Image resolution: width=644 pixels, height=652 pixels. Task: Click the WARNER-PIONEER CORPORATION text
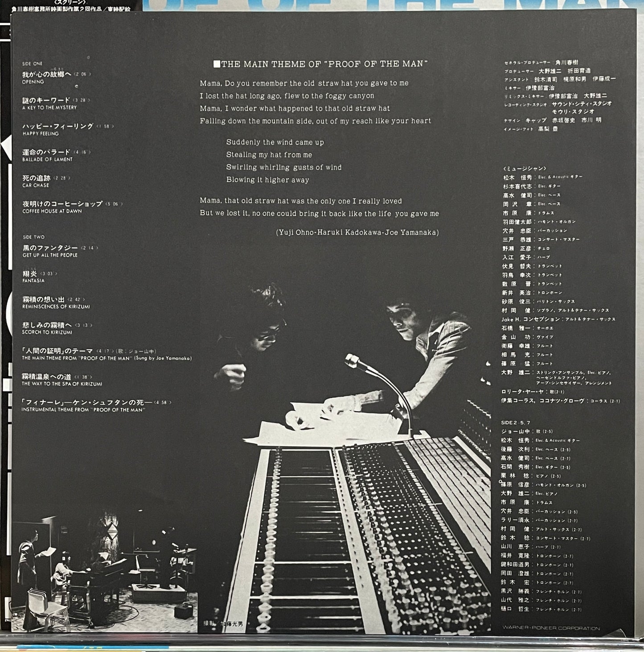click(x=551, y=628)
